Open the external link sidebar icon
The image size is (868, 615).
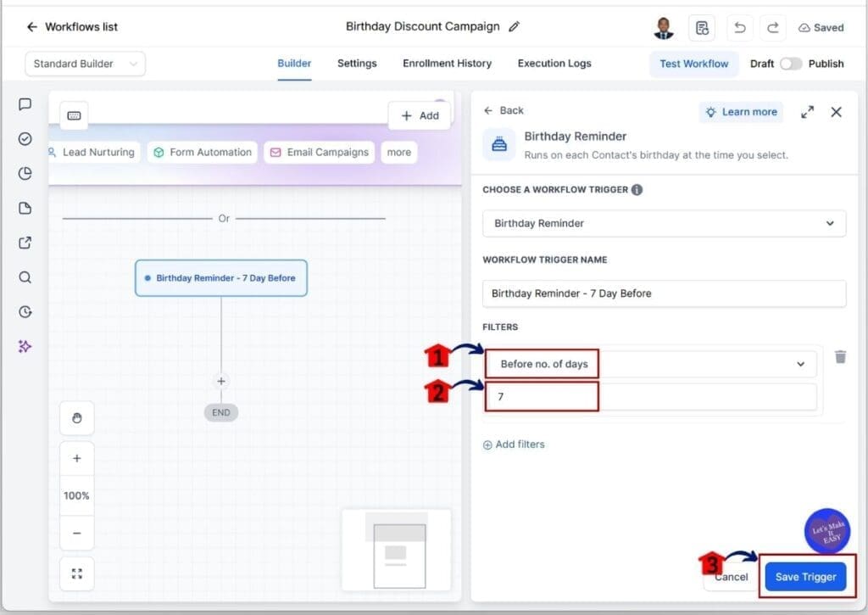[25, 243]
